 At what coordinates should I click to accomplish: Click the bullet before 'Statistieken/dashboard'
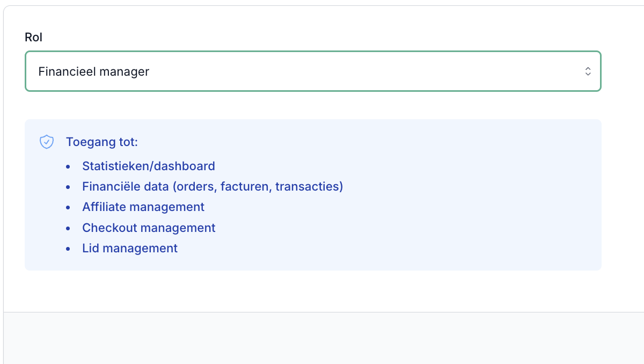68,166
